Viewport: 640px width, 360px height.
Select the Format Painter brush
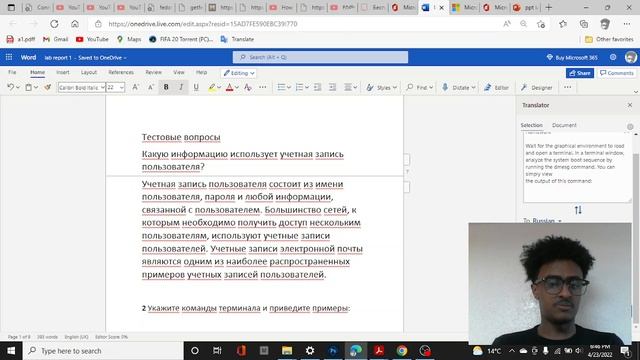(48, 87)
